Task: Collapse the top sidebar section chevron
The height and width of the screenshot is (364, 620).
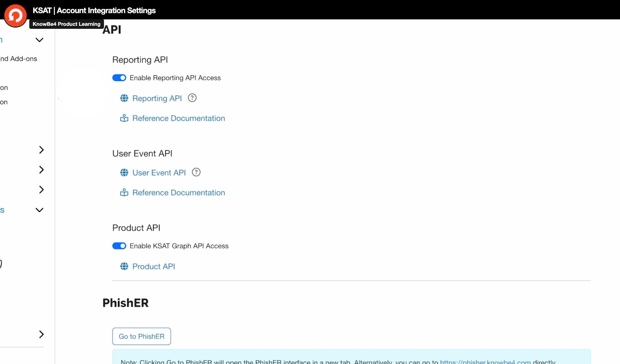Action: pos(39,40)
